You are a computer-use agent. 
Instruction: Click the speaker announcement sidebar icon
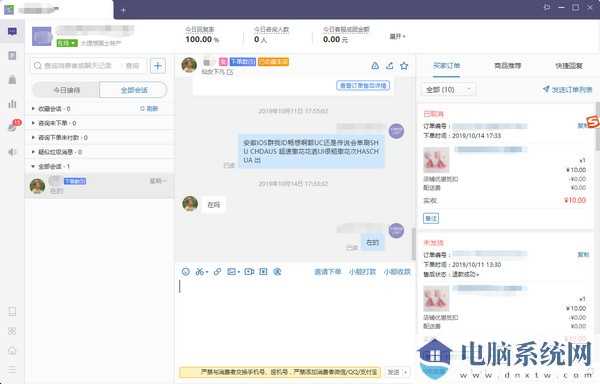12,152
